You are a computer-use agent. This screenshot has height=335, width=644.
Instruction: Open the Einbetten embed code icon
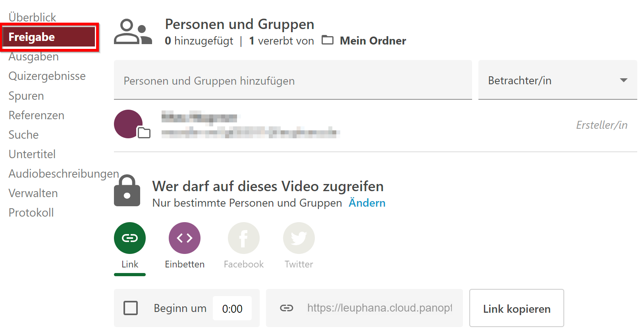[x=185, y=238]
